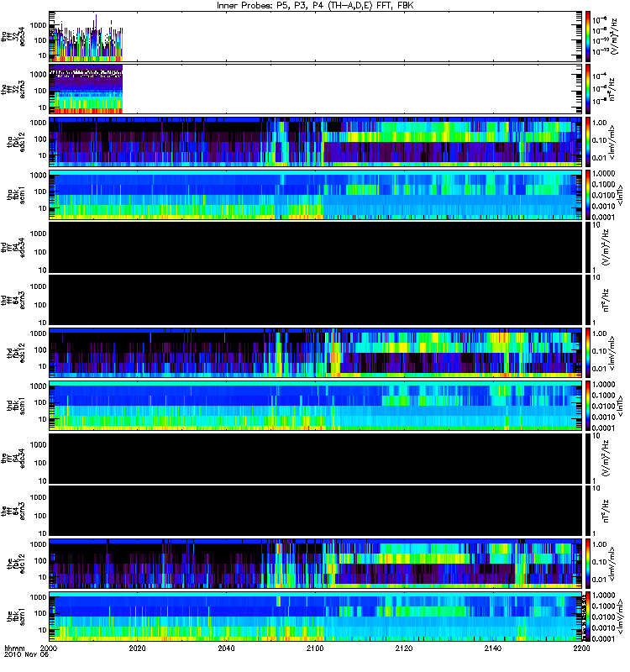Click the 2200 time axis label

(x=581, y=648)
